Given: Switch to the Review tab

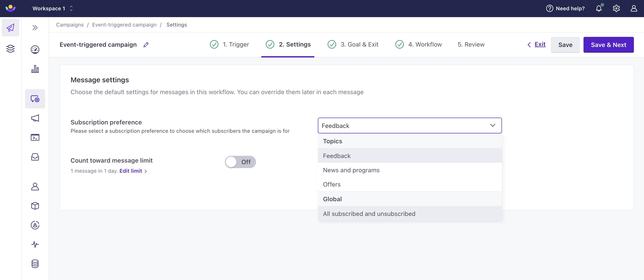Looking at the screenshot, I should coord(471,44).
